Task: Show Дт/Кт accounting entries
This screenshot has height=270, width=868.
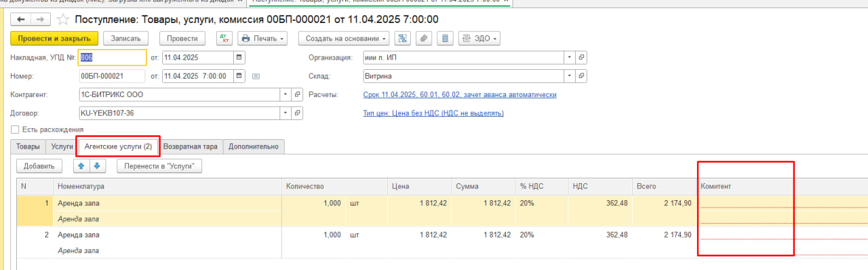Action: click(x=224, y=39)
